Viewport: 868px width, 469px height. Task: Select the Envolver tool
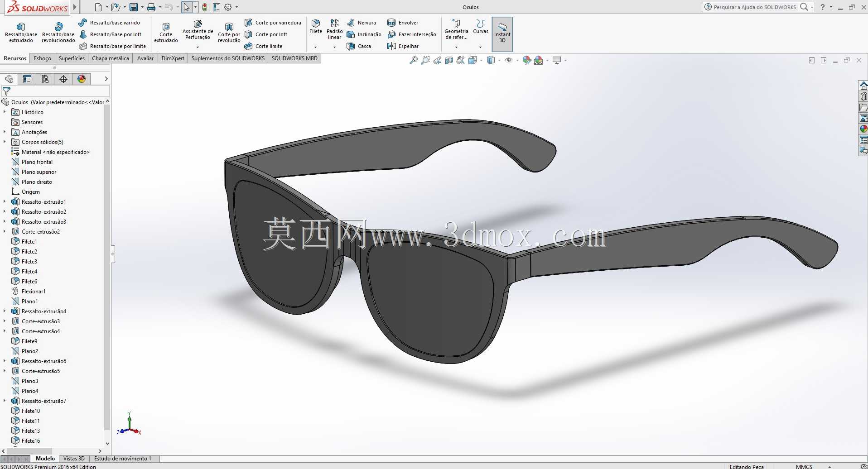point(403,23)
